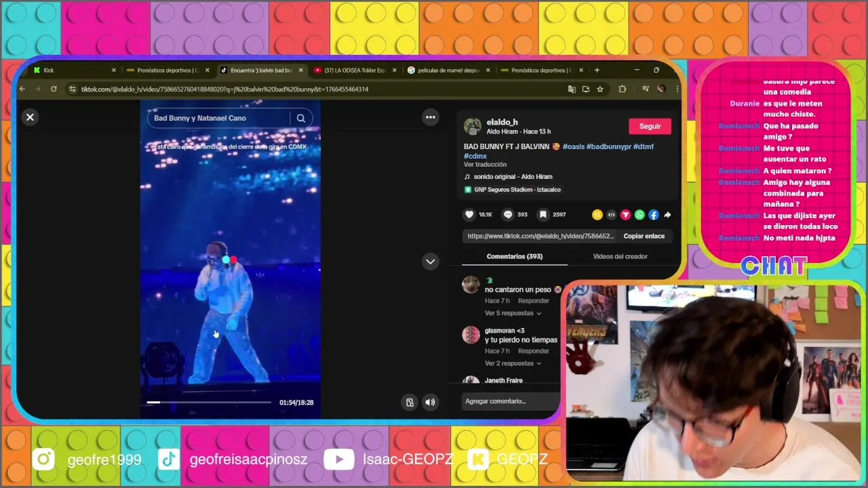This screenshot has width=868, height=488.
Task: Go to next video with down chevron
Action: 431,262
